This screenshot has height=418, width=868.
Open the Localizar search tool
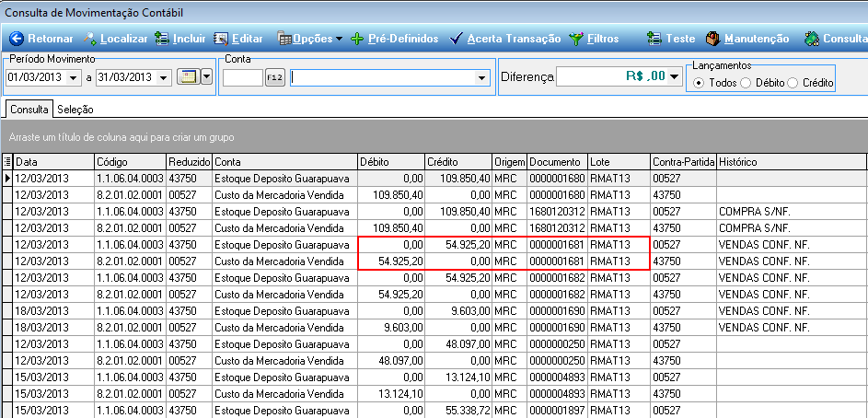(x=116, y=38)
